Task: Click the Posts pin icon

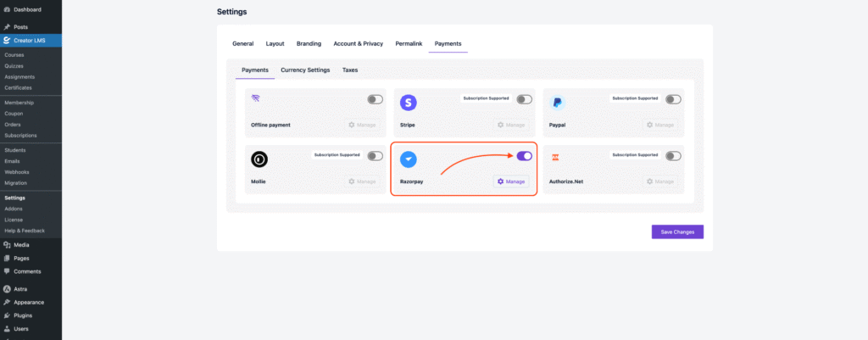Action: pos(7,26)
